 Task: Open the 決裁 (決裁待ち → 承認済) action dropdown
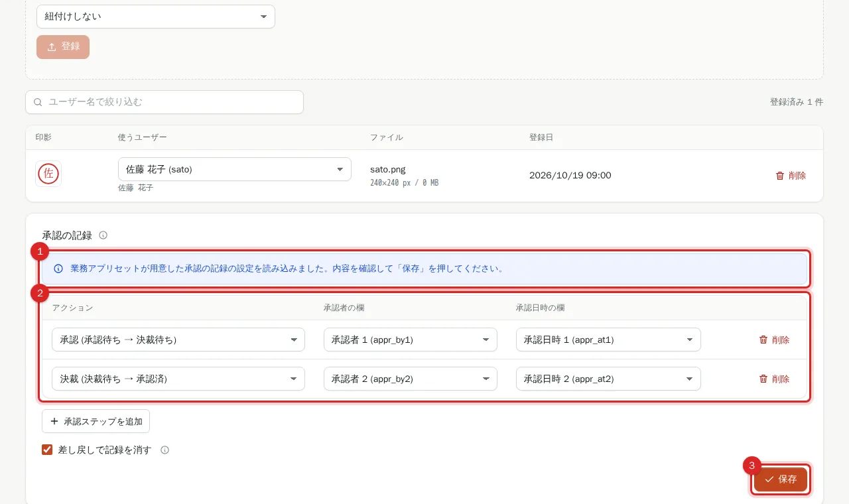pyautogui.click(x=178, y=379)
